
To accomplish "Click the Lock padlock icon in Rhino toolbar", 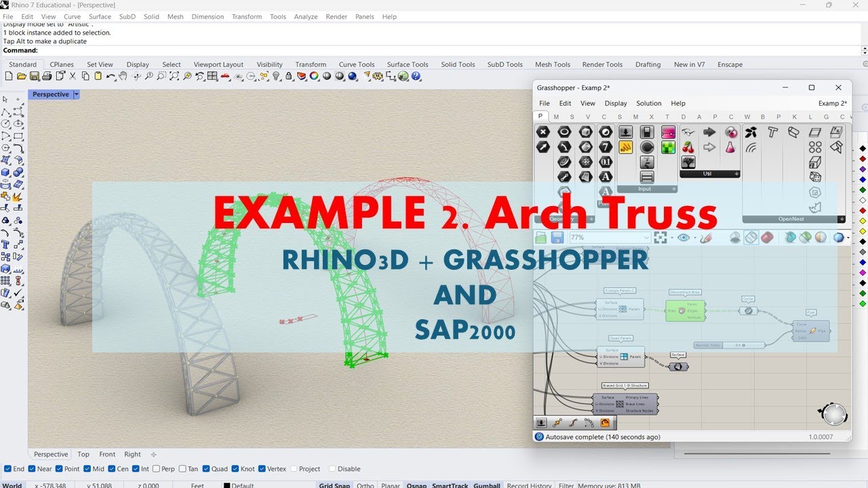I will click(x=289, y=77).
